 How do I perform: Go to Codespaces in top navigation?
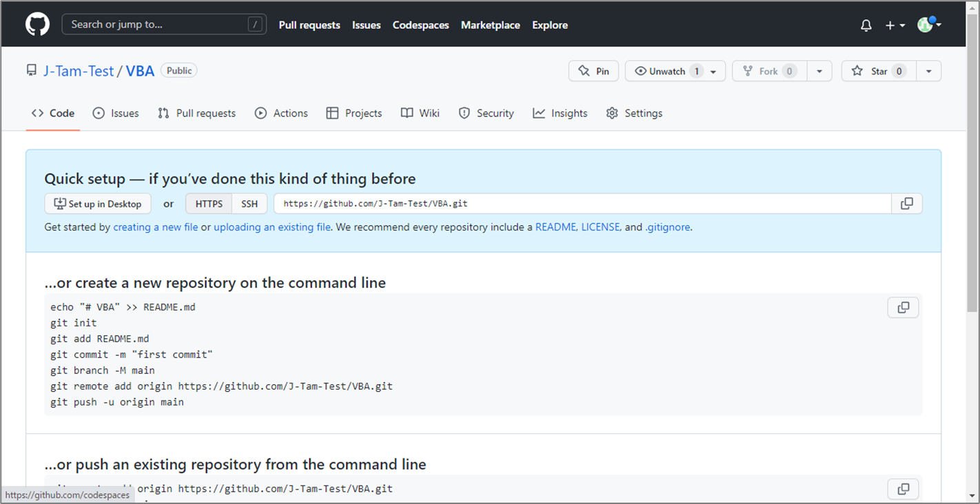point(420,25)
